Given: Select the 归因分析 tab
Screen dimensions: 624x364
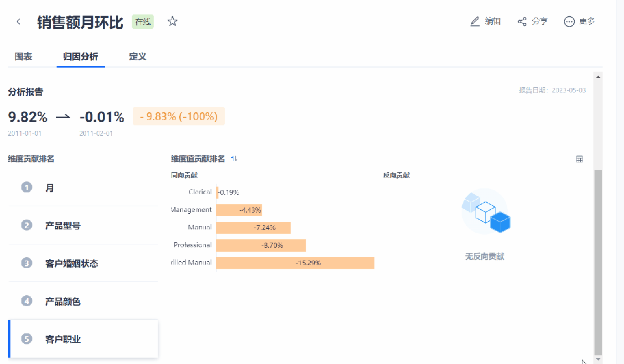Looking at the screenshot, I should coord(81,57).
